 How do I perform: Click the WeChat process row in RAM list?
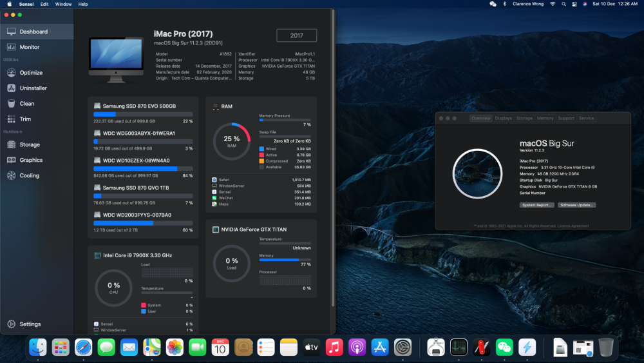261,198
